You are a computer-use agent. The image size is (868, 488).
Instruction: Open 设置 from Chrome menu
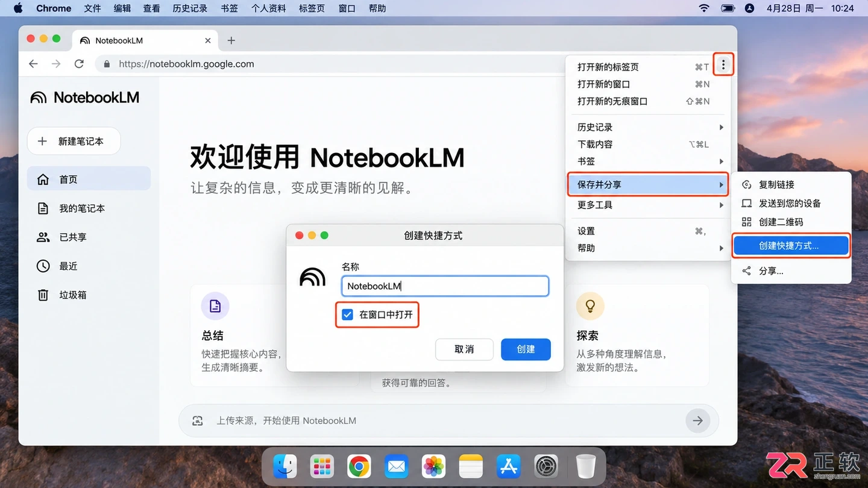pos(647,231)
